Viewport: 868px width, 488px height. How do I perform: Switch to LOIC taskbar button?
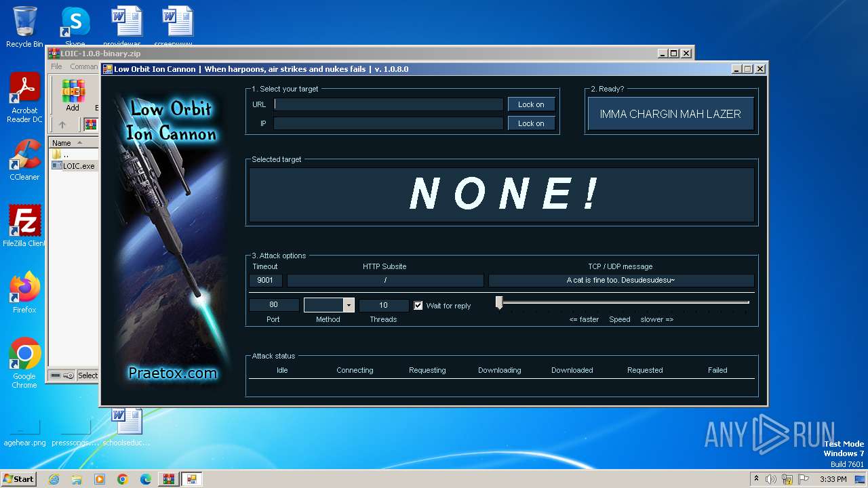coord(192,479)
